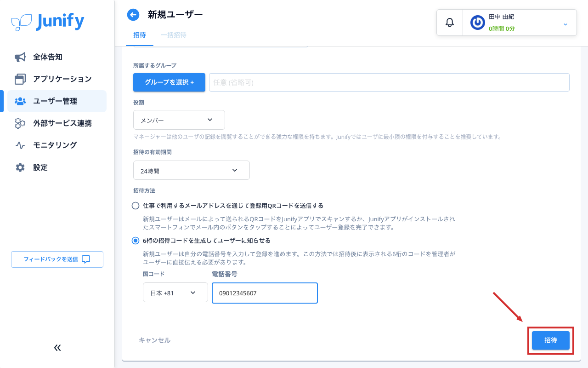Open the 招待の有効期間 24時間 dropdown
The image size is (588, 368).
(x=192, y=170)
